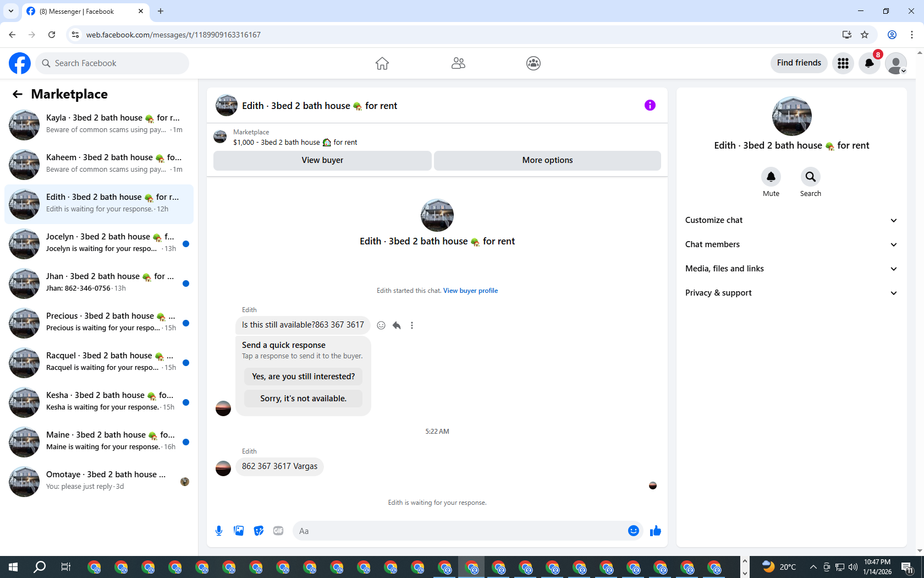The height and width of the screenshot is (578, 924).
Task: Open conversation information purple icon
Action: click(650, 105)
